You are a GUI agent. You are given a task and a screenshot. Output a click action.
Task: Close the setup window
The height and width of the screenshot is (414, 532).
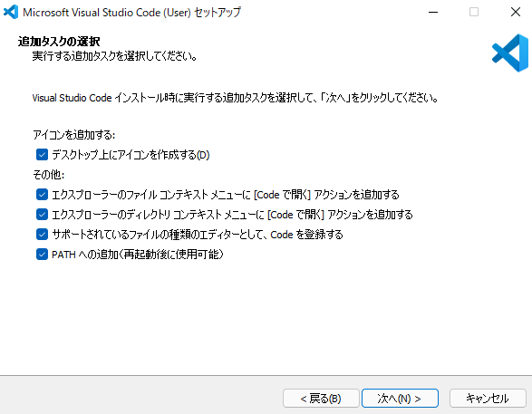pyautogui.click(x=516, y=12)
